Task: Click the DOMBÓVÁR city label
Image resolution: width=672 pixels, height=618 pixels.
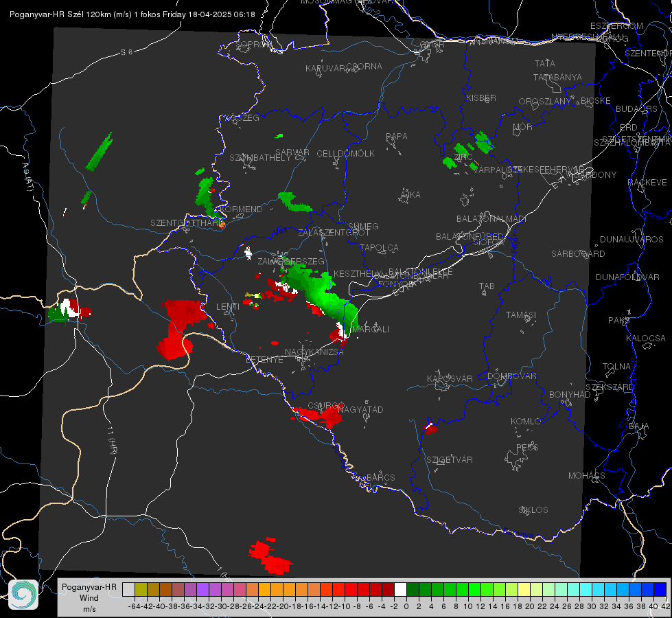Action: 512,376
